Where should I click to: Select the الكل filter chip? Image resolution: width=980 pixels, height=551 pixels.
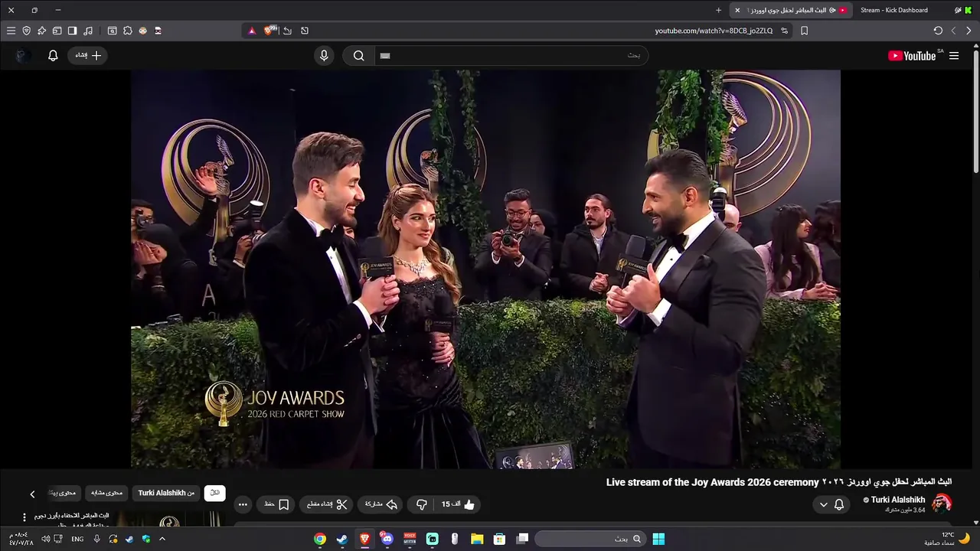coord(215,493)
